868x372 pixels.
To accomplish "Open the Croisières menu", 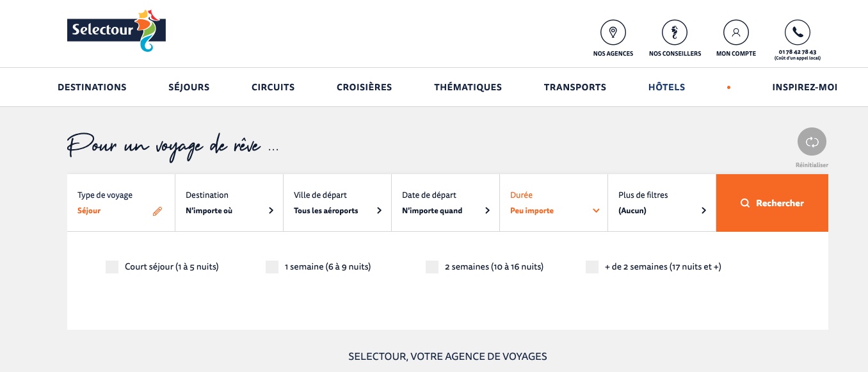I will coord(364,88).
